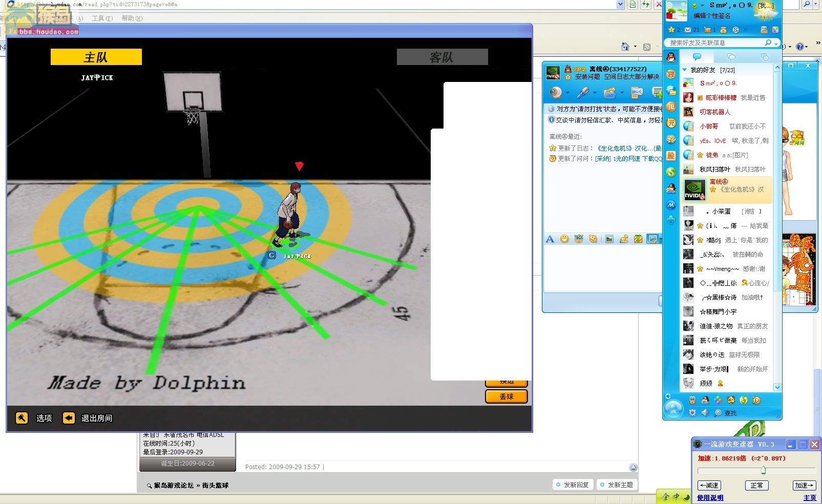Image resolution: width=822 pixels, height=504 pixels.
Task: Switch to the contacts chat-bubble tab in QQ
Action: click(697, 56)
